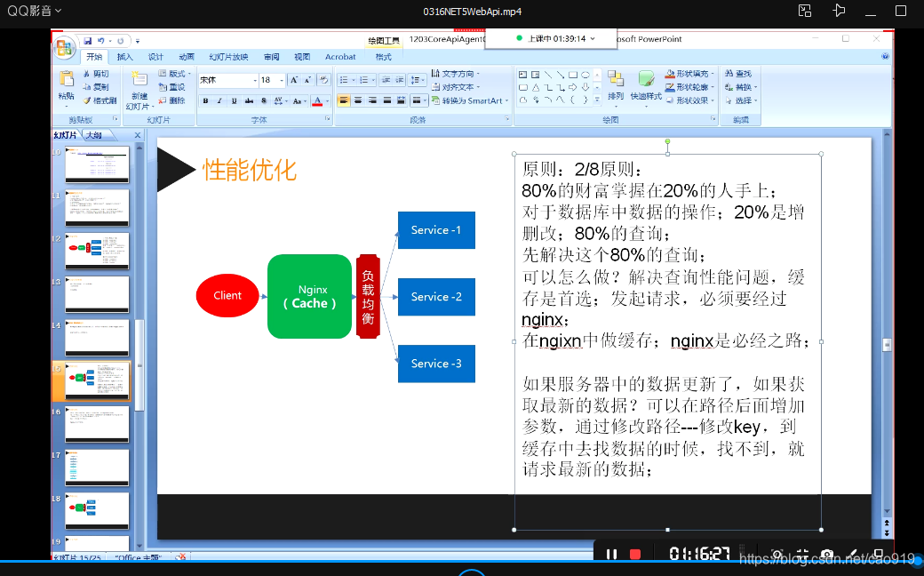The width and height of the screenshot is (924, 576).
Task: Select the triangle shape in the shapes gallery
Action: pyautogui.click(x=536, y=87)
